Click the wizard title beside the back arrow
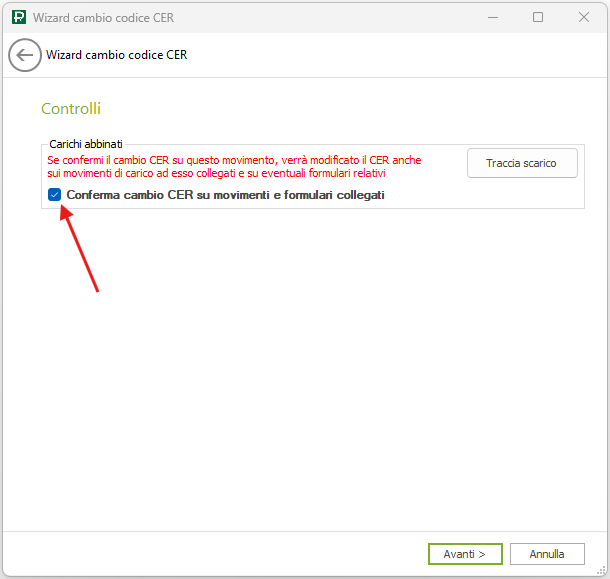The width and height of the screenshot is (610, 579). (117, 55)
